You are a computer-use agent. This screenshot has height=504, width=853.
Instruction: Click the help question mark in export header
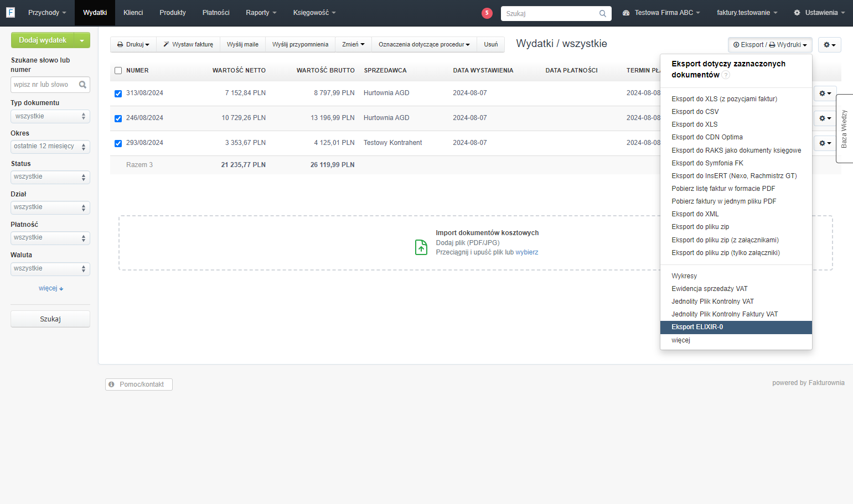[x=726, y=75]
